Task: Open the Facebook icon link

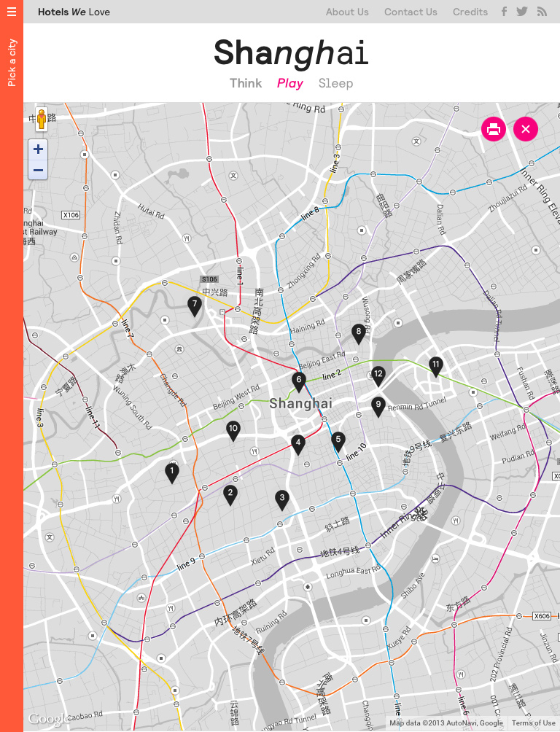Action: 504,12
